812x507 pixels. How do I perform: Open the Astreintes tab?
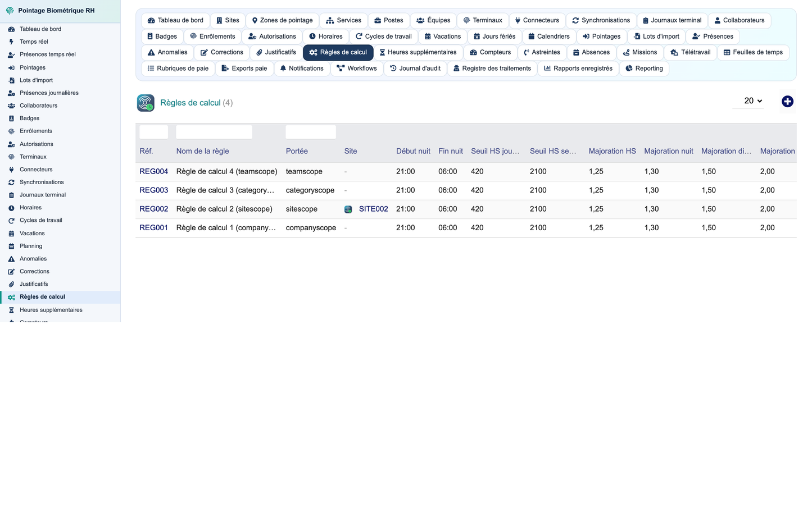[542, 52]
